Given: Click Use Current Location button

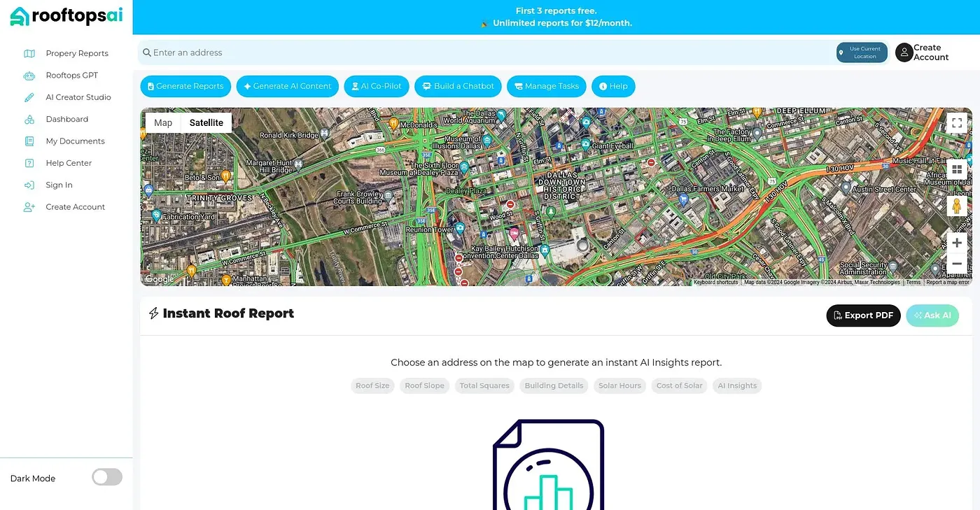Looking at the screenshot, I should coord(862,52).
